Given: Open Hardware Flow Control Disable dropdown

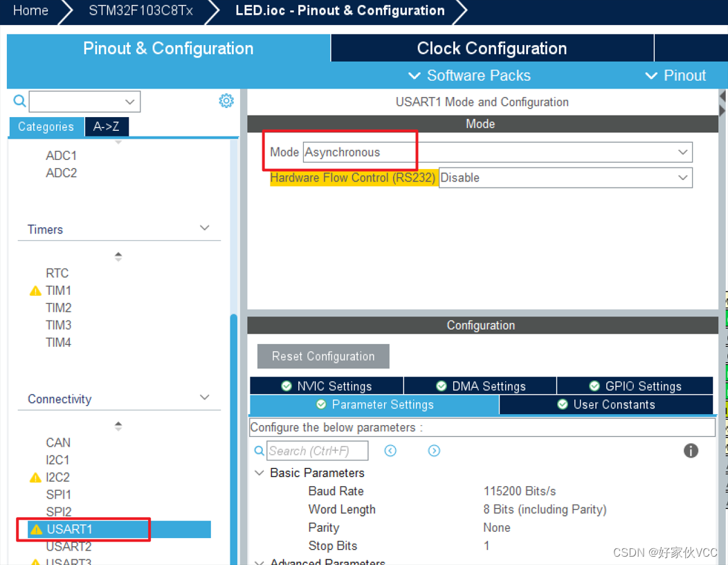Looking at the screenshot, I should [x=565, y=177].
